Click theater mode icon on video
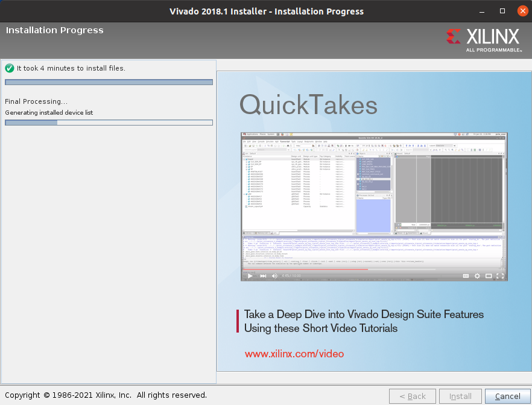532x405 pixels. (x=488, y=276)
